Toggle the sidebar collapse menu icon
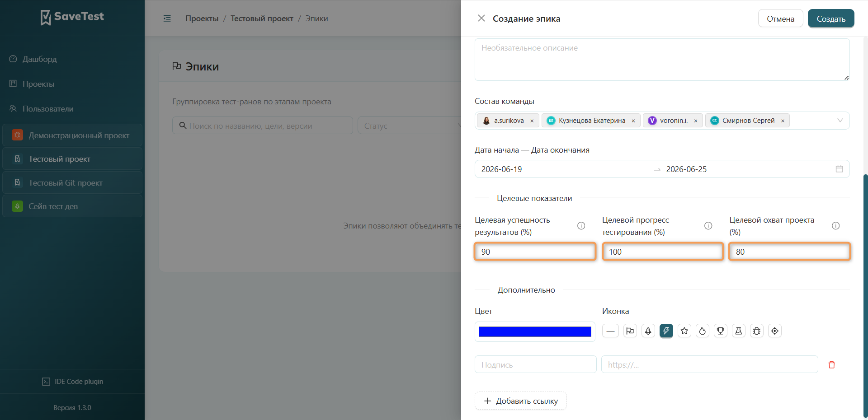 (x=167, y=19)
